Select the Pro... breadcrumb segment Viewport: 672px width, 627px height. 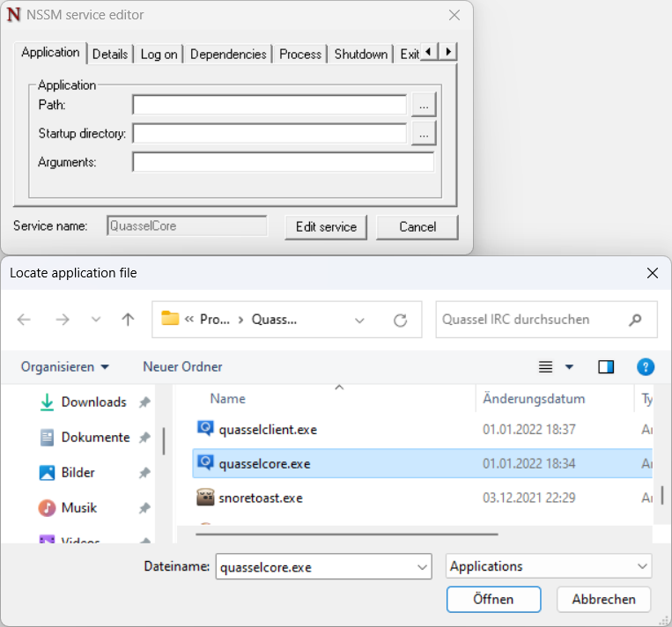(x=215, y=320)
